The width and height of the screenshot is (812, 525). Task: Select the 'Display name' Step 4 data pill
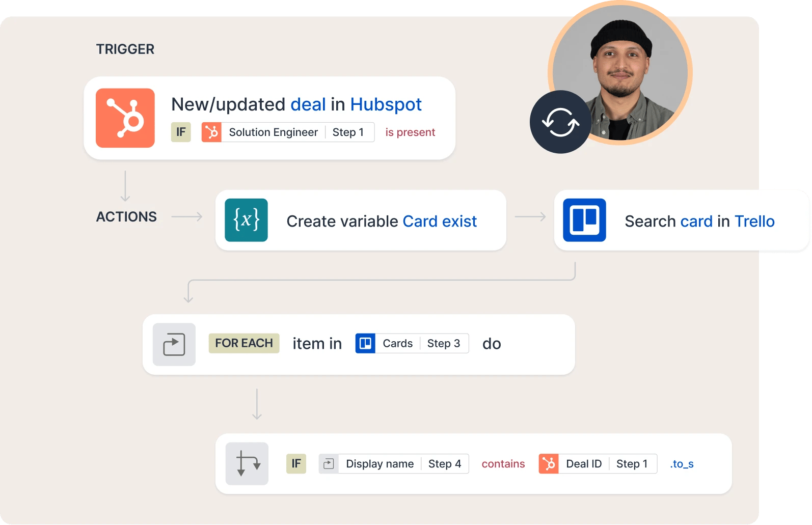pos(394,464)
